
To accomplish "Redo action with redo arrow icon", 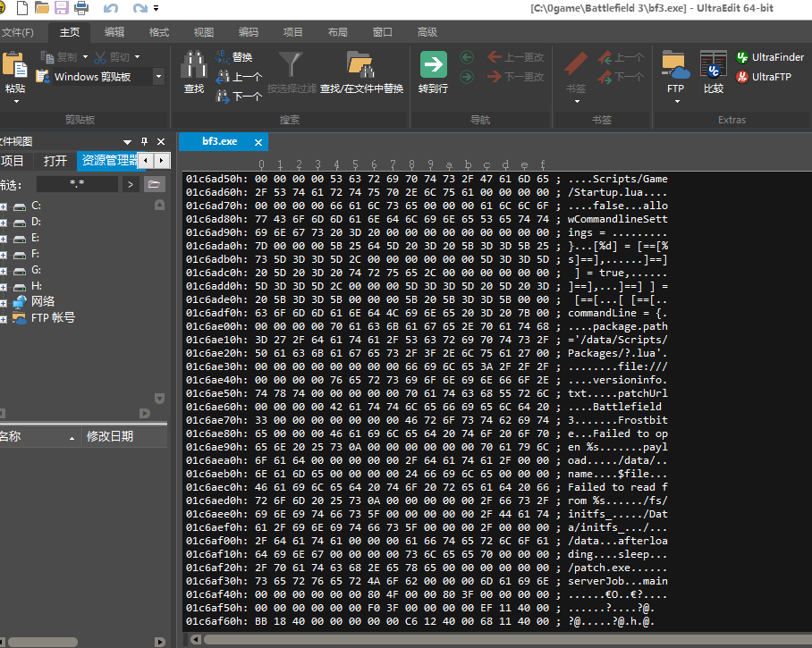I will (140, 8).
